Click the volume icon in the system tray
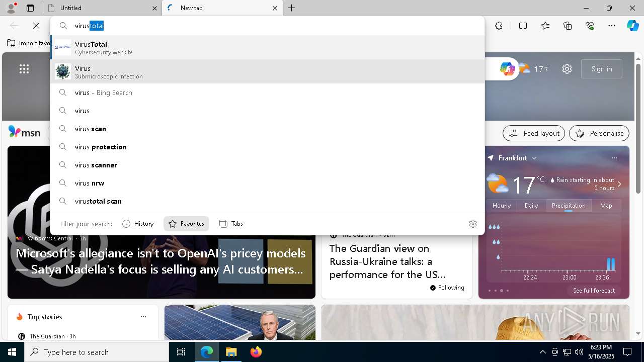Screen dimensions: 644x362 [579, 352]
